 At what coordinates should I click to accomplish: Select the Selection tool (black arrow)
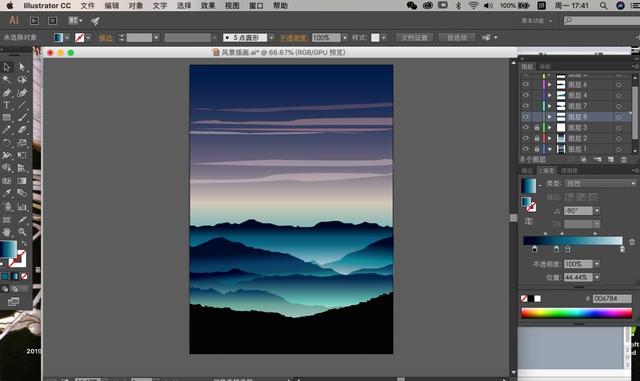(x=7, y=67)
